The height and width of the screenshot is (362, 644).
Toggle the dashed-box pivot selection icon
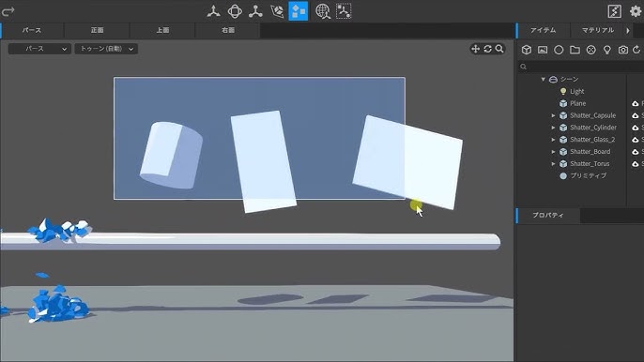coord(344,11)
